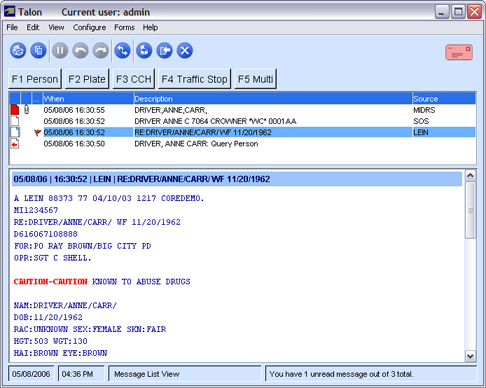The height and width of the screenshot is (388, 486).
Task: Close the Talon window
Action: click(x=474, y=12)
